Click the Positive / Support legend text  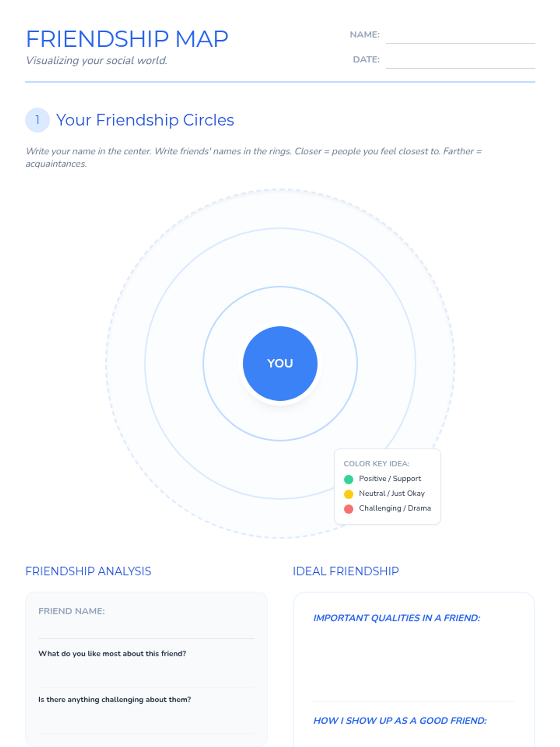coord(390,479)
